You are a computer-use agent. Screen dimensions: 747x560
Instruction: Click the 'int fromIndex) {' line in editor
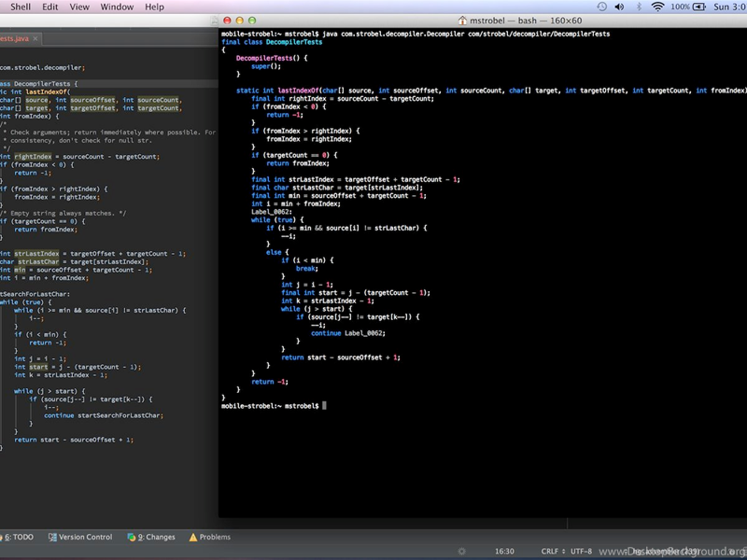point(30,116)
